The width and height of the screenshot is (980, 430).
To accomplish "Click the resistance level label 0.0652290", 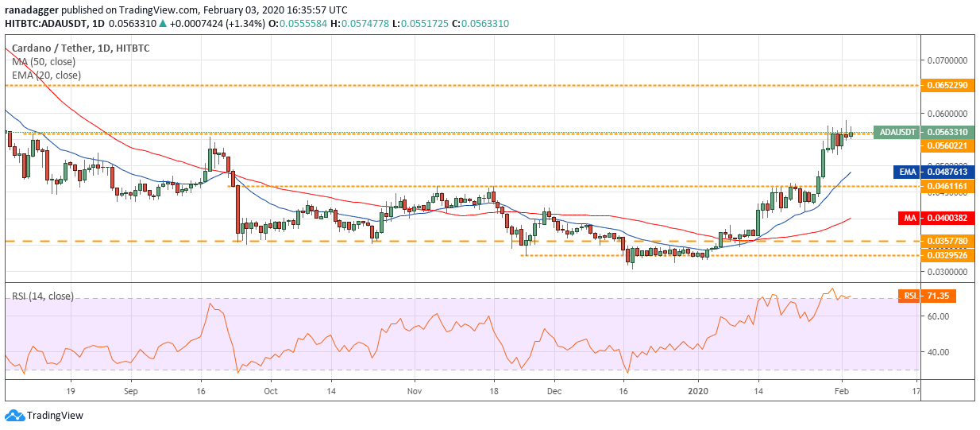I will tap(947, 84).
